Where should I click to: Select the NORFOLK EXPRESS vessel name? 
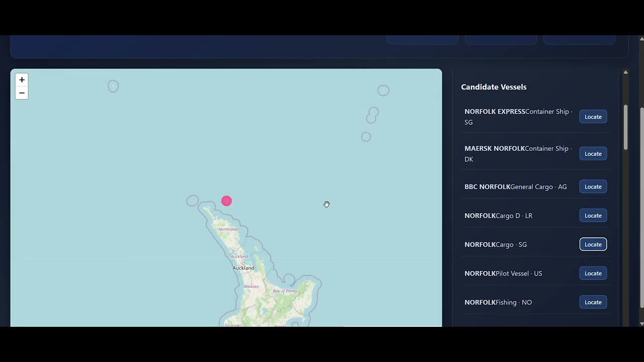[495, 112]
